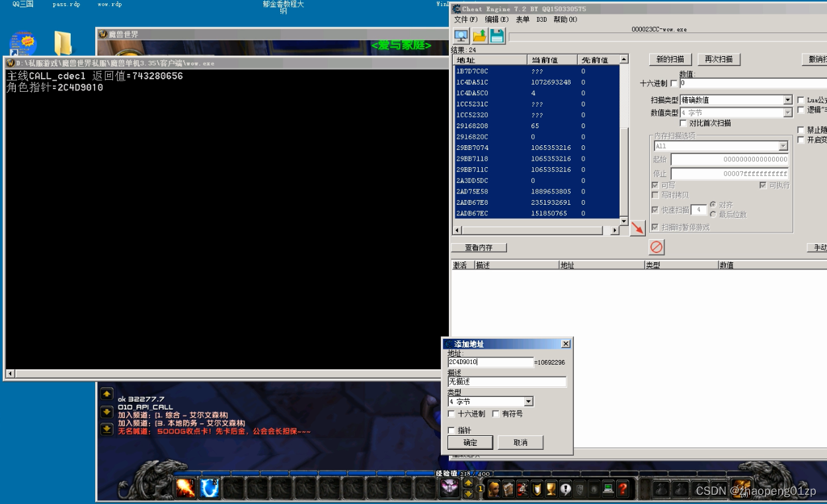The height and width of the screenshot is (504, 827).
Task: Select address row 2AD75E58
Action: tap(536, 192)
